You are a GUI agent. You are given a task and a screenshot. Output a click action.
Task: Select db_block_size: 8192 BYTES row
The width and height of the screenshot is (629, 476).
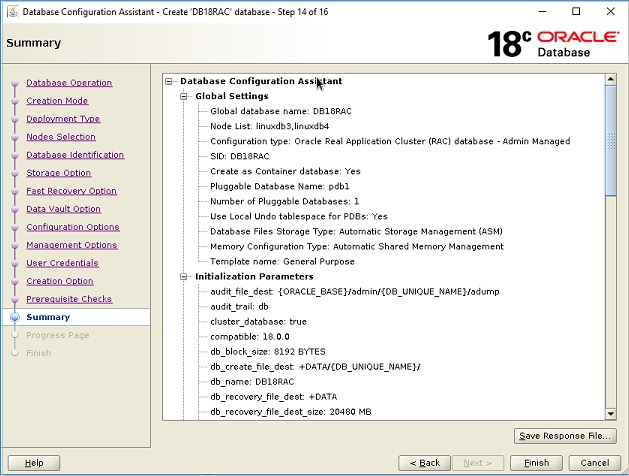(x=268, y=352)
